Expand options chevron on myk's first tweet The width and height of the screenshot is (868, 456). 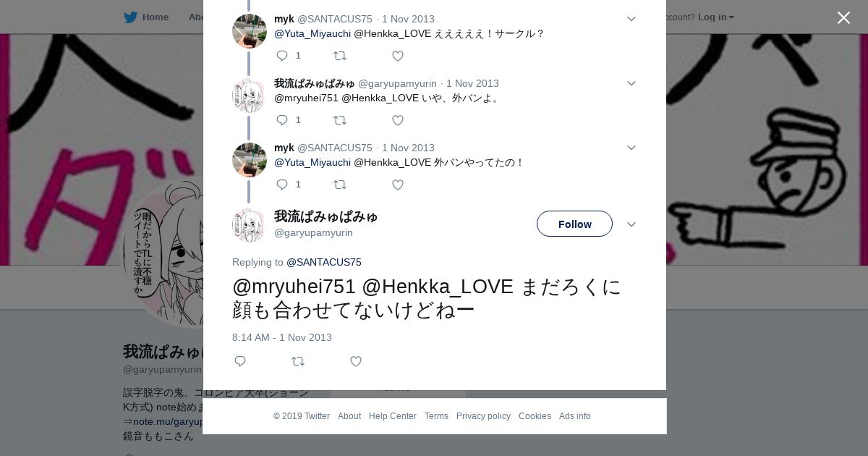click(631, 19)
